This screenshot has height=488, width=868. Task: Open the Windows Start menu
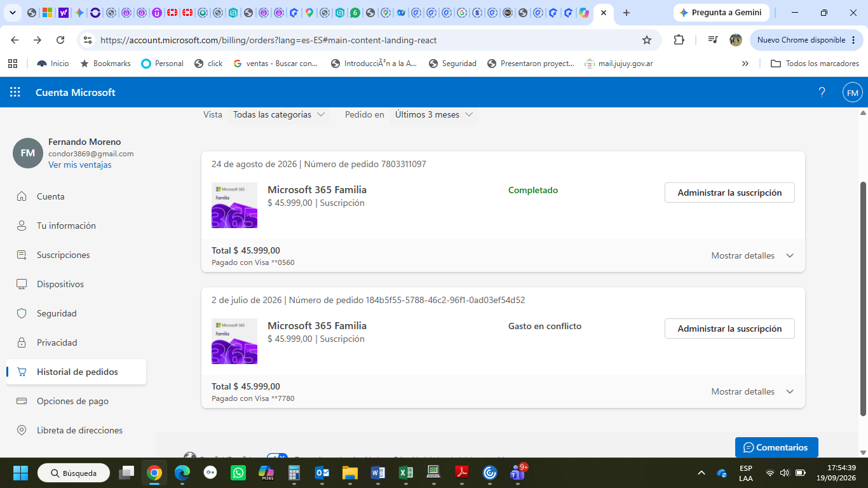[x=20, y=473]
